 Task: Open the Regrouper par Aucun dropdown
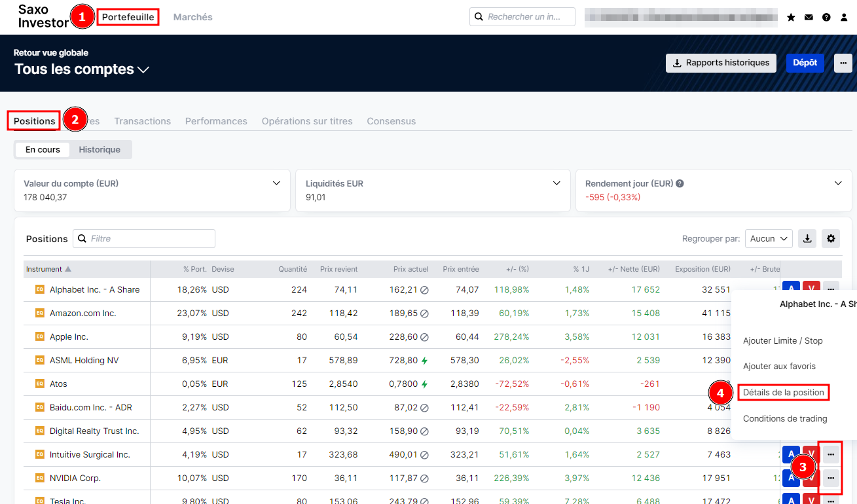tap(769, 238)
